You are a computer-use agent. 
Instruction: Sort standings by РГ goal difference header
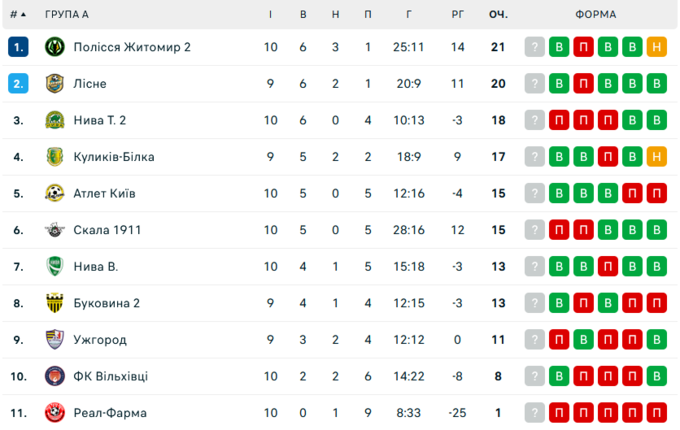coord(458,15)
